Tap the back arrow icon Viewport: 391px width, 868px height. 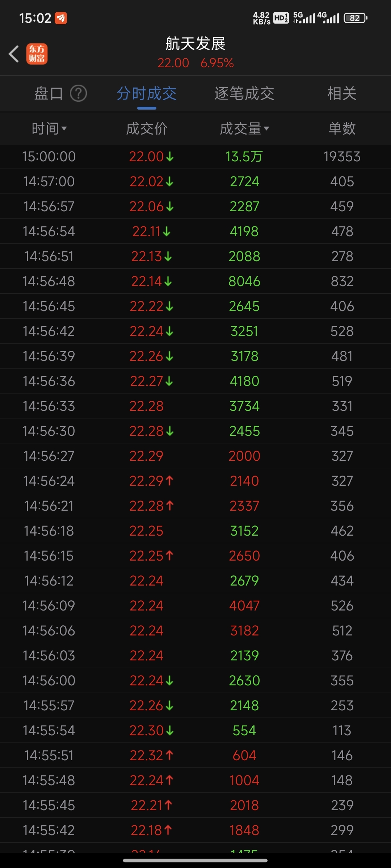coord(14,54)
